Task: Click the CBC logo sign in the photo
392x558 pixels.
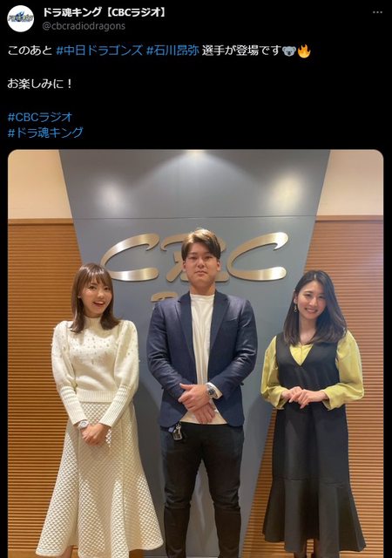Action: coord(194,256)
